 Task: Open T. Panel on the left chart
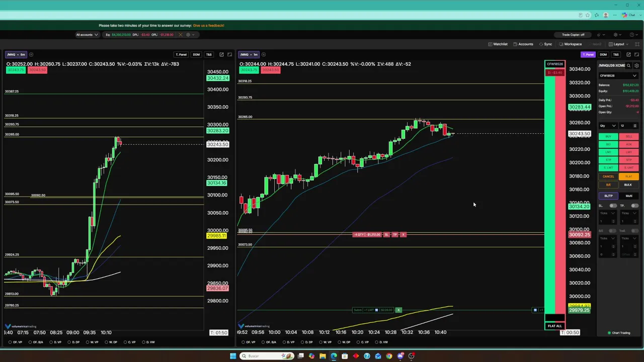(181, 54)
